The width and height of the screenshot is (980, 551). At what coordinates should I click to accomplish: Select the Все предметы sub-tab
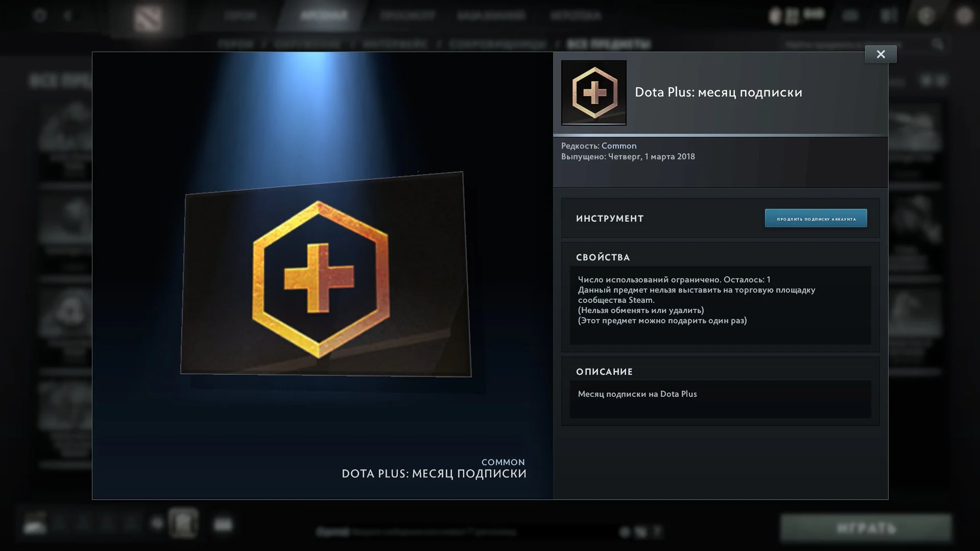coord(609,44)
